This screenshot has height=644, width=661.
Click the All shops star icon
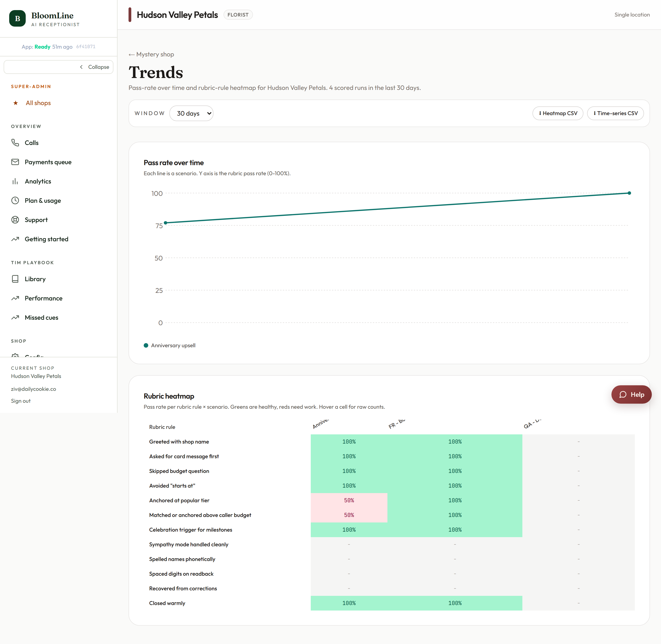tap(16, 103)
